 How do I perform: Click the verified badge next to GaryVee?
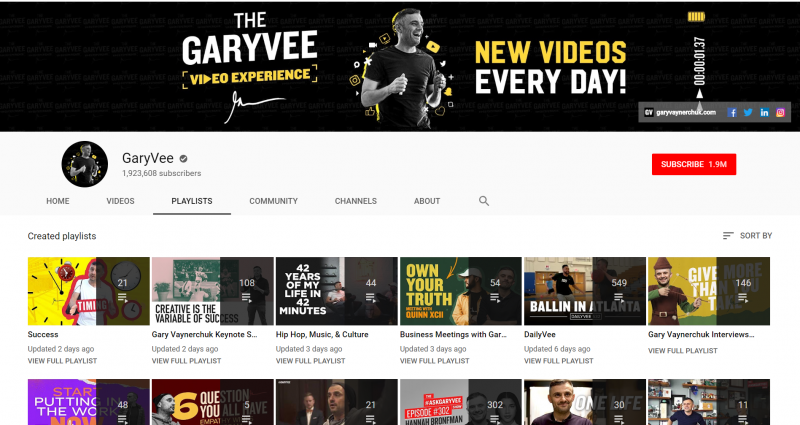(x=183, y=159)
